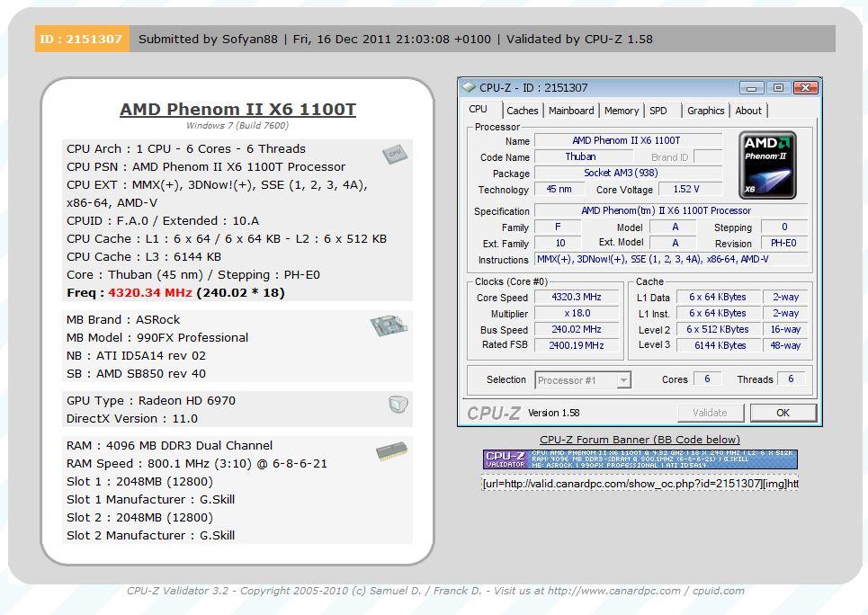Click the Rated FSB value 2400.19 MHz
This screenshot has height=615, width=868.
[x=577, y=345]
